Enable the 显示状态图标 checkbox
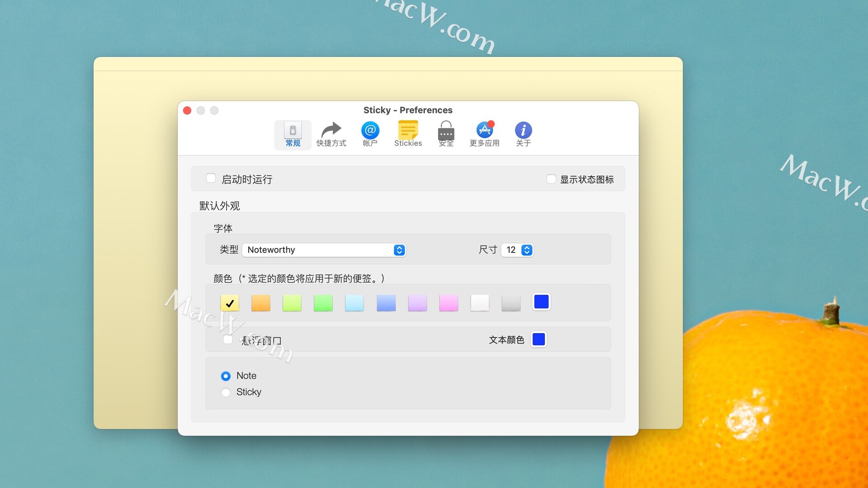 point(551,179)
